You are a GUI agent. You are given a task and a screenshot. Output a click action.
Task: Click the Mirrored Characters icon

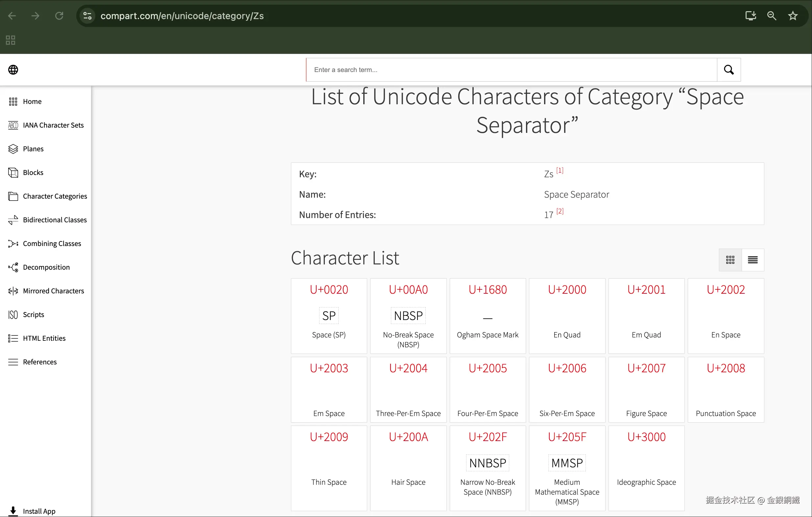(x=13, y=291)
